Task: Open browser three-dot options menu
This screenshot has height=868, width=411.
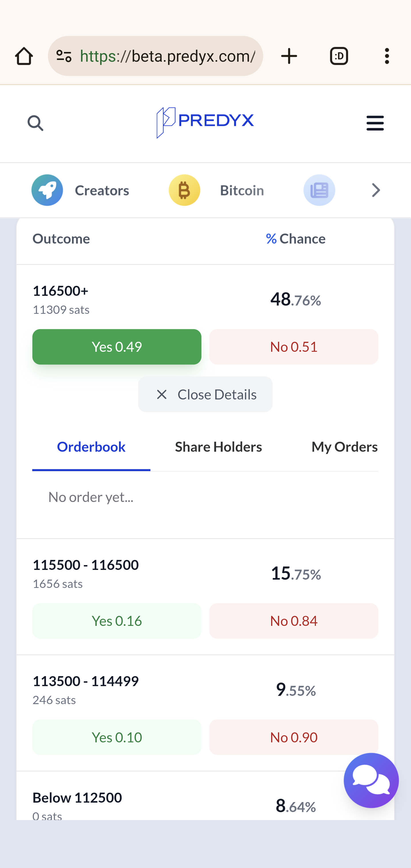Action: click(x=387, y=56)
